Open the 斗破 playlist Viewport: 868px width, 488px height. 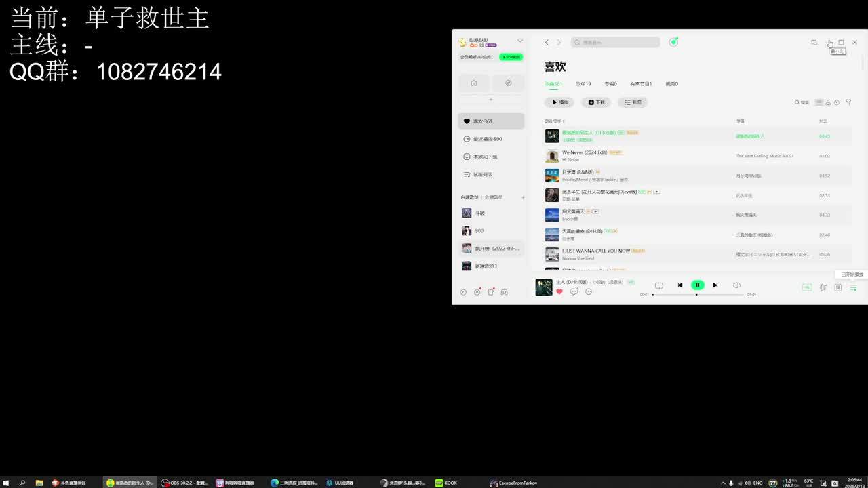coord(491,213)
